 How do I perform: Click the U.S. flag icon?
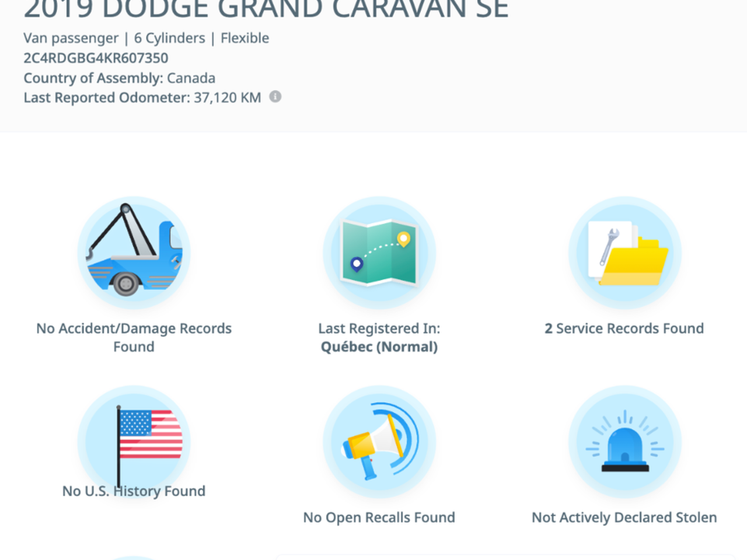tap(134, 441)
